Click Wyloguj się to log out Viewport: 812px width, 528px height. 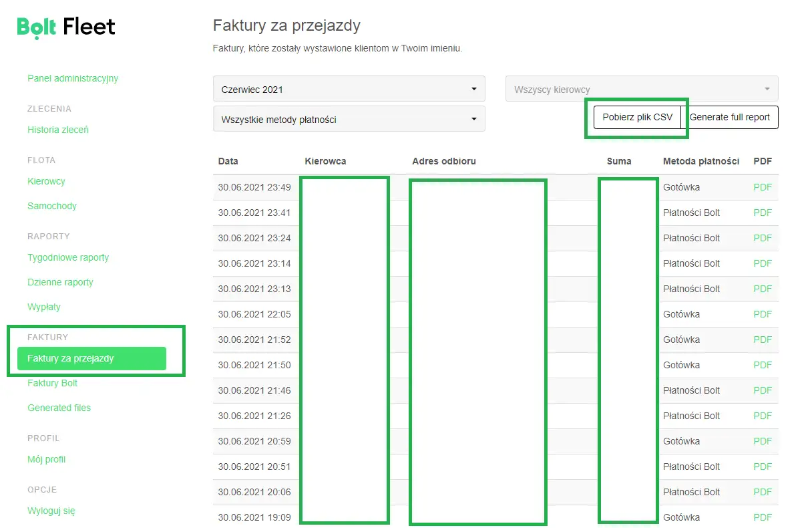click(51, 511)
